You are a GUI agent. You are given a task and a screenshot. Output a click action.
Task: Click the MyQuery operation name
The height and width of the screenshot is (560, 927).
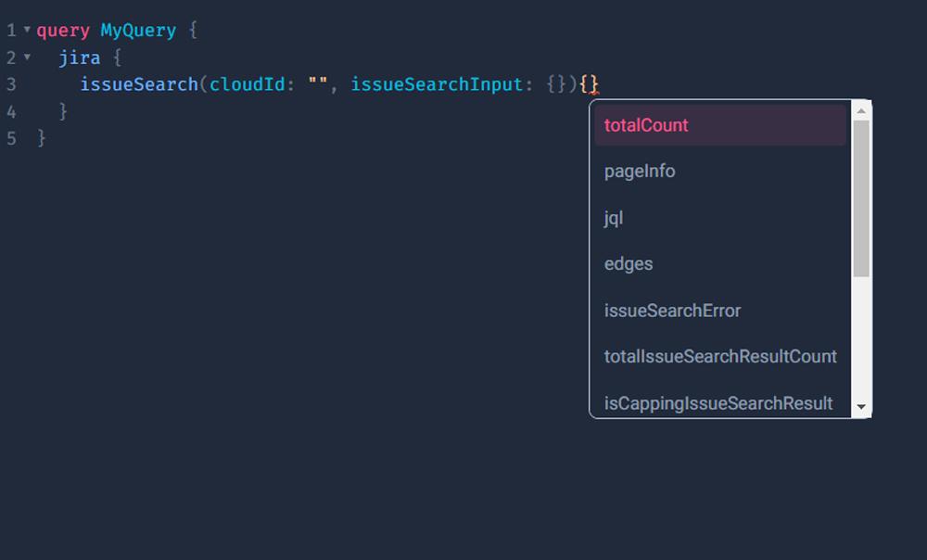(138, 31)
